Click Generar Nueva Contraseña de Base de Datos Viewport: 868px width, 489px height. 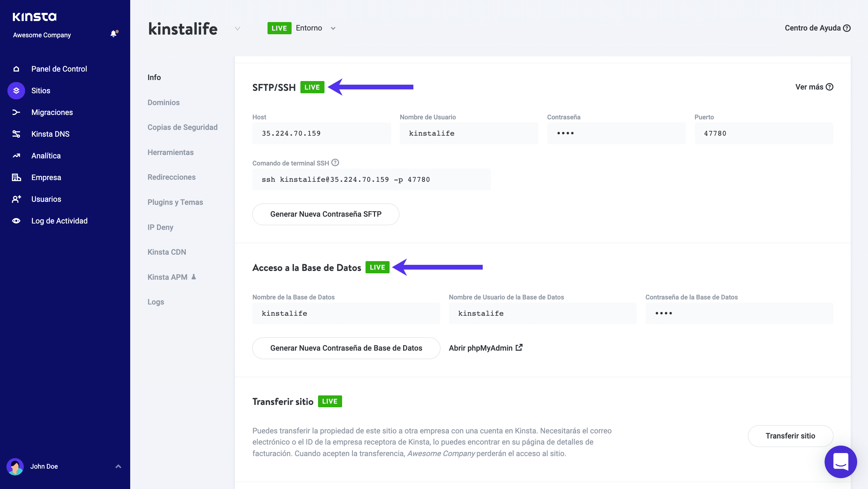[x=346, y=348]
